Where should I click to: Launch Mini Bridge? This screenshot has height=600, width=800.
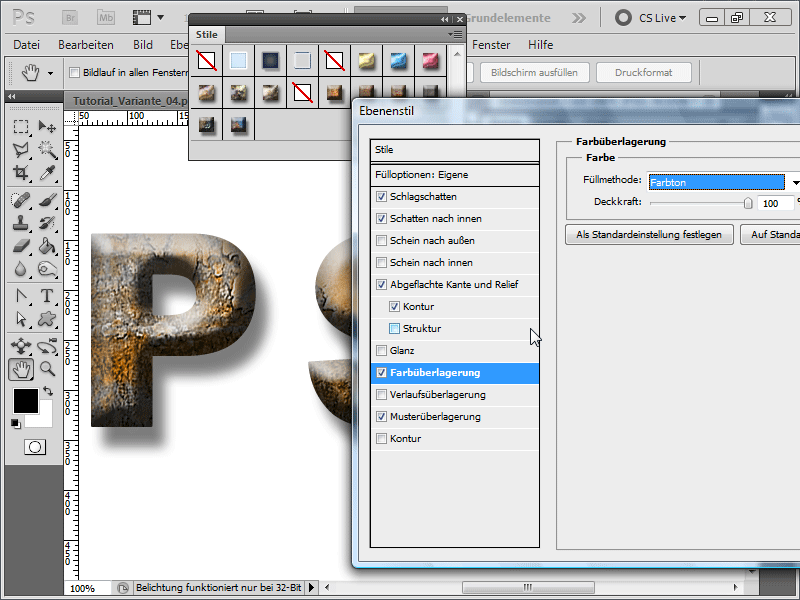tap(106, 18)
